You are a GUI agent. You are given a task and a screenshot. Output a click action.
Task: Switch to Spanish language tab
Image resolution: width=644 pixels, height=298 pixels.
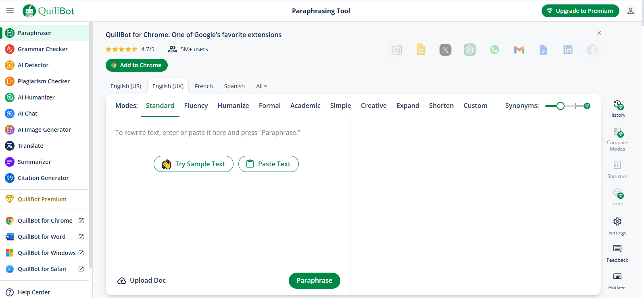[x=234, y=86]
